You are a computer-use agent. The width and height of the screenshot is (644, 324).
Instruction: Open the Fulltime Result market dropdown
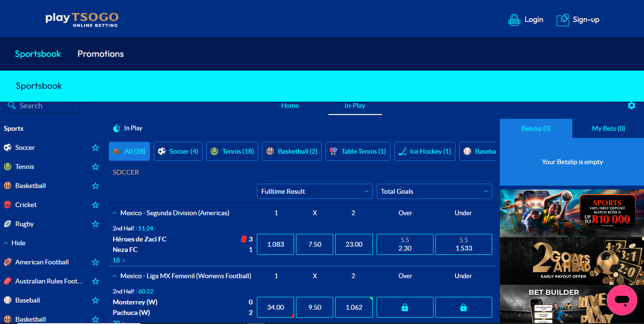[315, 191]
